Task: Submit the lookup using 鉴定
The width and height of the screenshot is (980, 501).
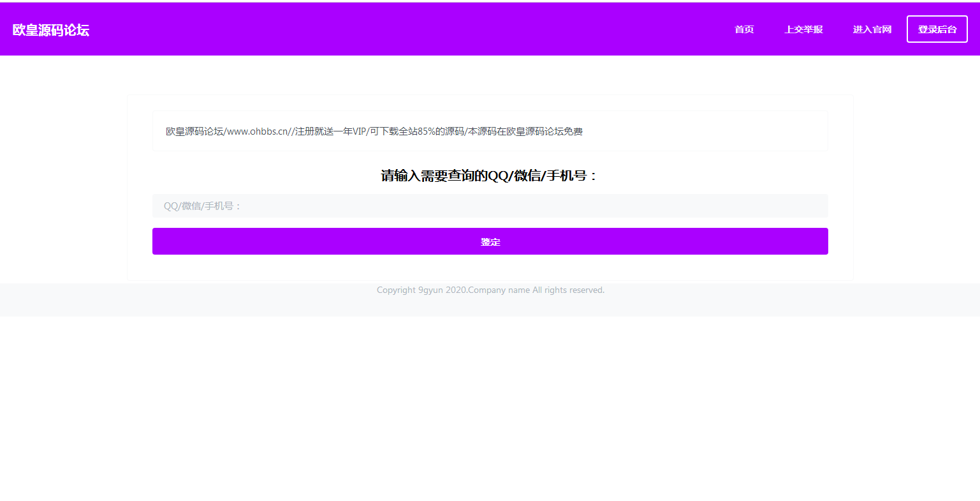Action: (490, 241)
